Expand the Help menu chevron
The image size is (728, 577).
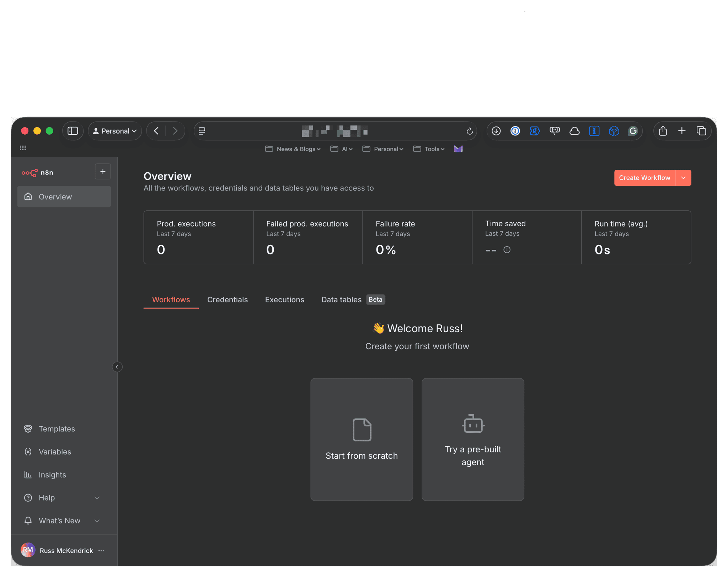point(97,498)
